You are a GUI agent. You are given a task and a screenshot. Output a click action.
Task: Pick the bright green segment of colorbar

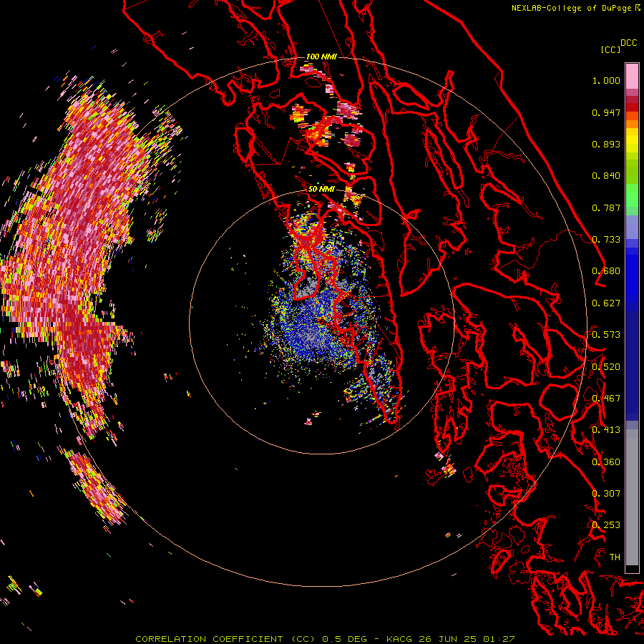[x=632, y=195]
